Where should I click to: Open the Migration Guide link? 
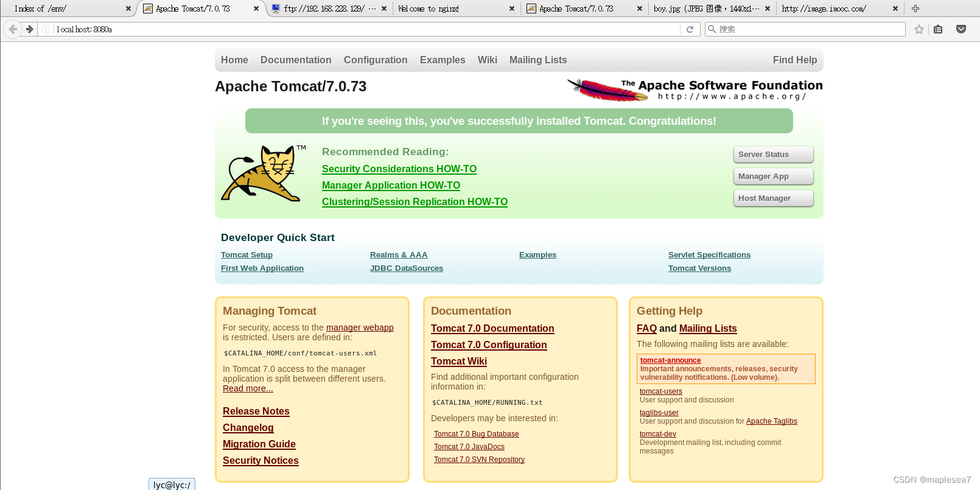click(259, 444)
